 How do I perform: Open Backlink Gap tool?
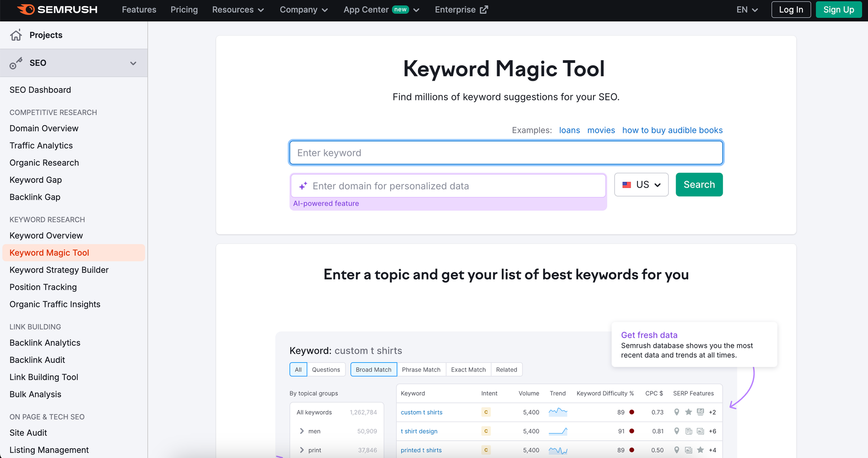click(x=35, y=197)
